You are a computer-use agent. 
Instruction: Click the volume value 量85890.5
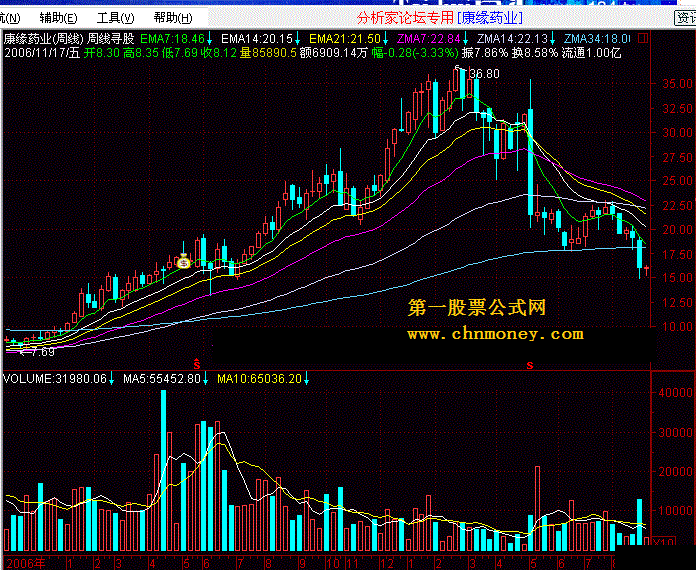click(x=268, y=53)
